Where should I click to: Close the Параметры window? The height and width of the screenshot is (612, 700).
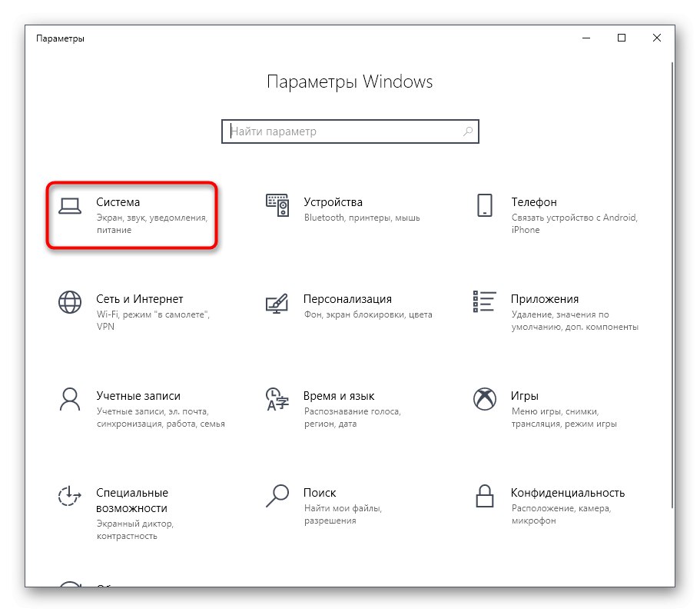coord(657,38)
